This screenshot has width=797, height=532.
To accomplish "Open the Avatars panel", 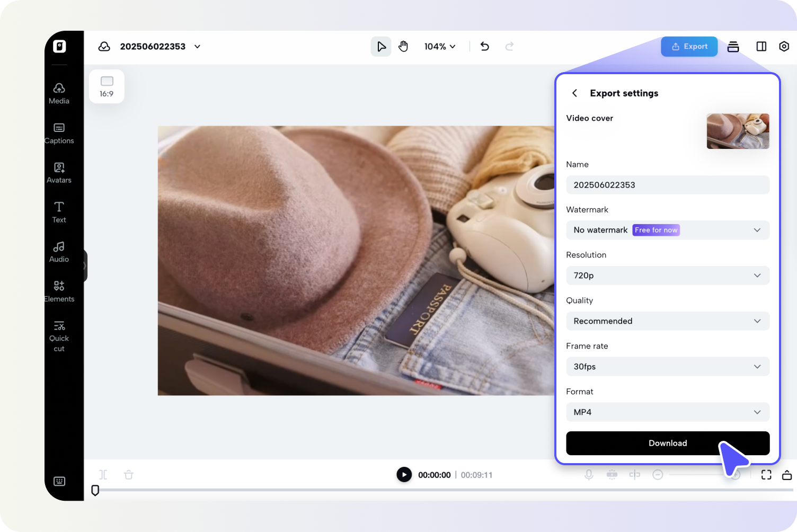I will 58,173.
